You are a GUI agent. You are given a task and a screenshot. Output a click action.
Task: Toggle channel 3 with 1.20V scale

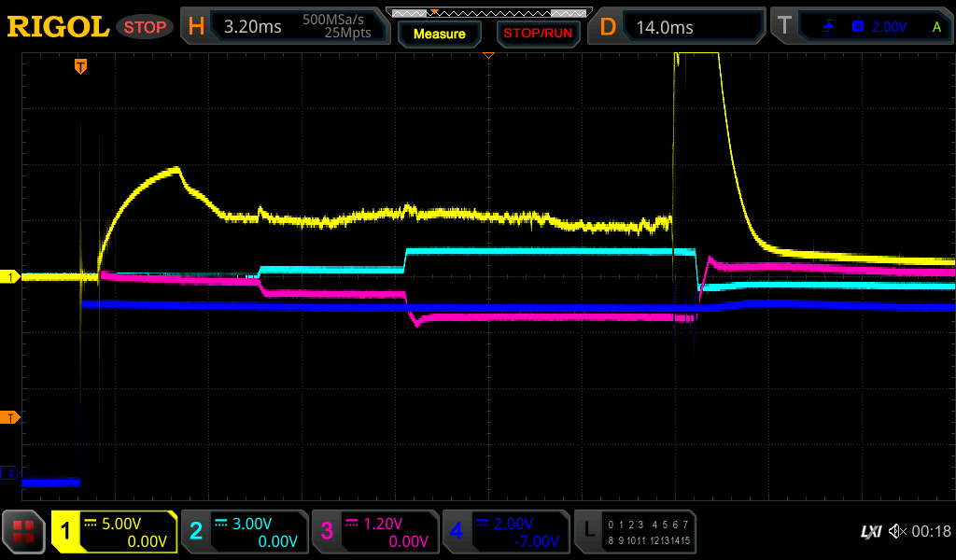pyautogui.click(x=374, y=532)
